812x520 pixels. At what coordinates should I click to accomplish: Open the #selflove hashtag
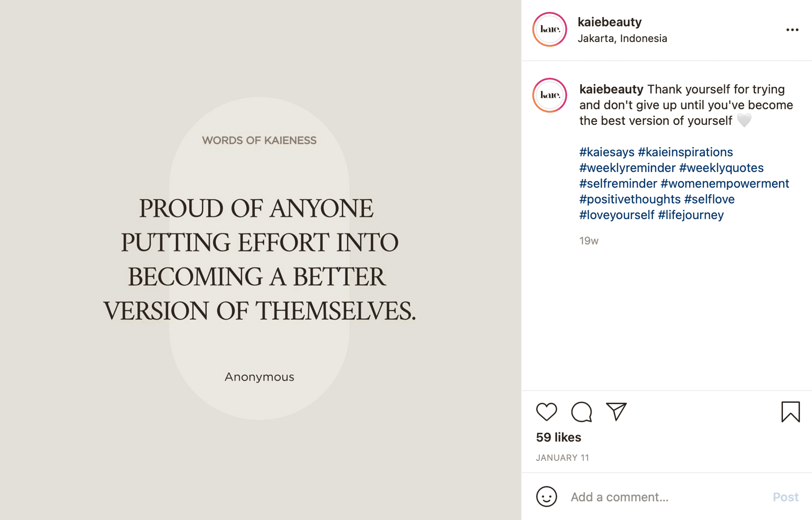tap(709, 199)
